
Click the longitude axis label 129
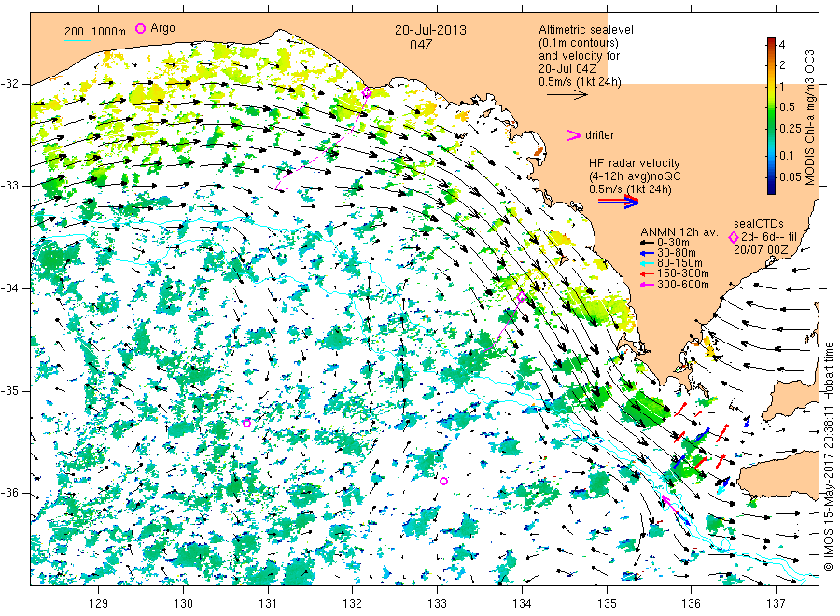pyautogui.click(x=99, y=604)
